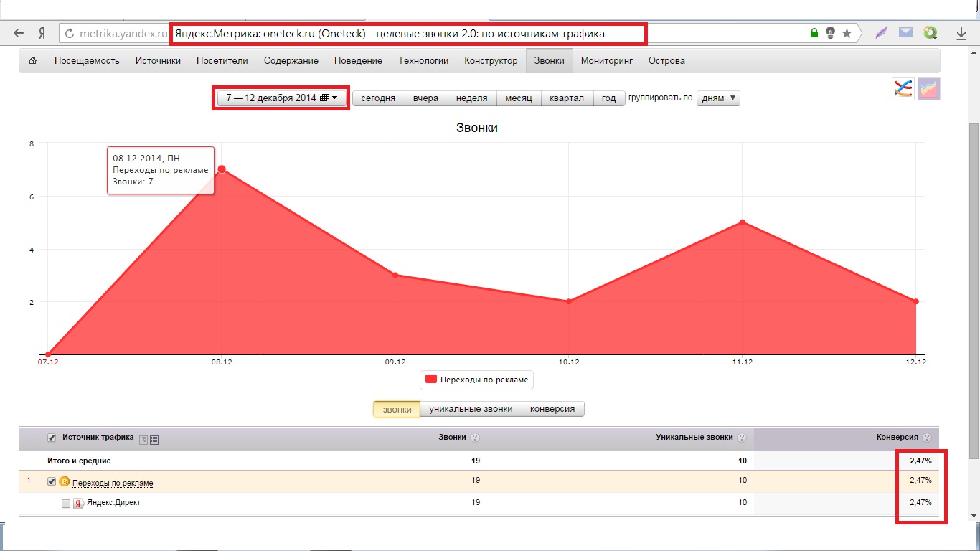980x551 pixels.
Task: Sort table by Звонки column
Action: 453,438
